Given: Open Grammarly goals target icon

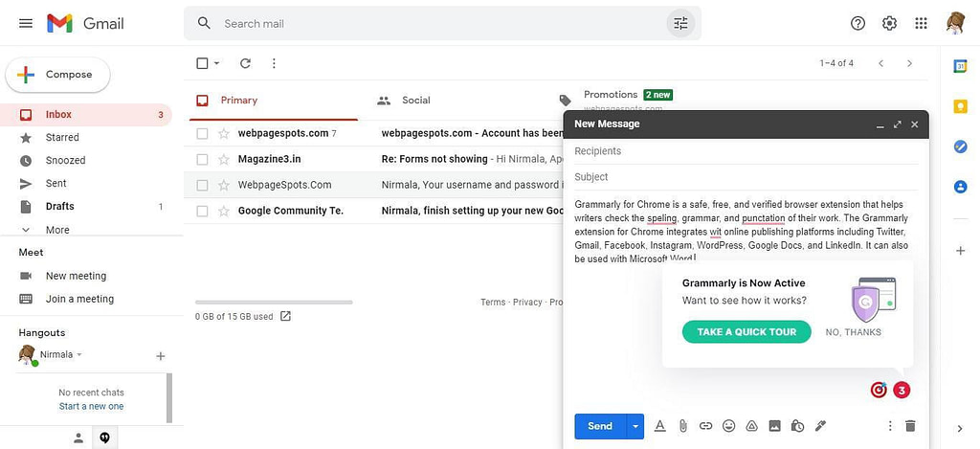Looking at the screenshot, I should (x=879, y=391).
